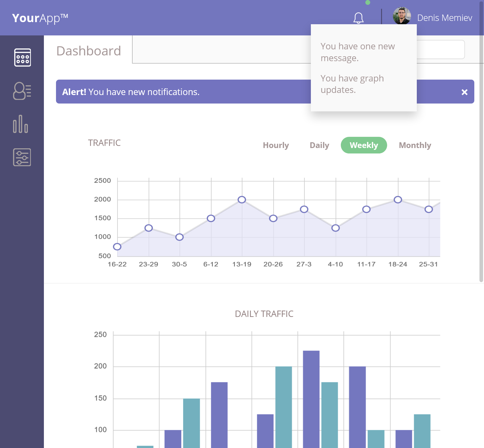Select the Monthly traffic view

[415, 145]
